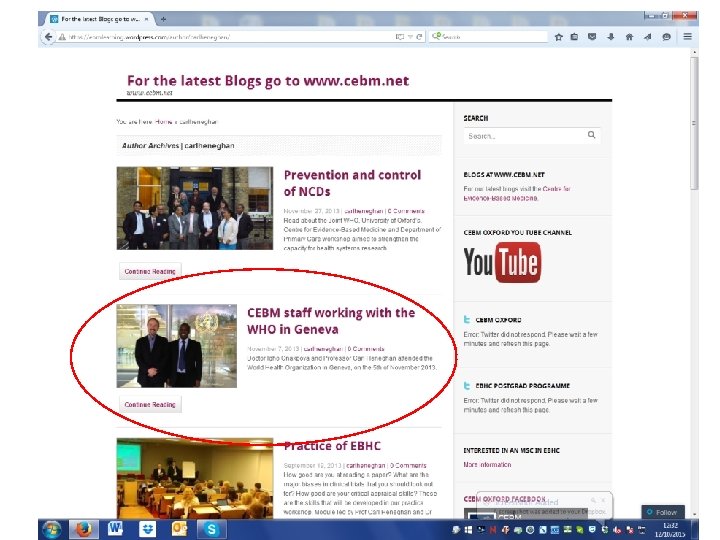Click the taskbar clock and date
The image size is (720, 540).
671,530
